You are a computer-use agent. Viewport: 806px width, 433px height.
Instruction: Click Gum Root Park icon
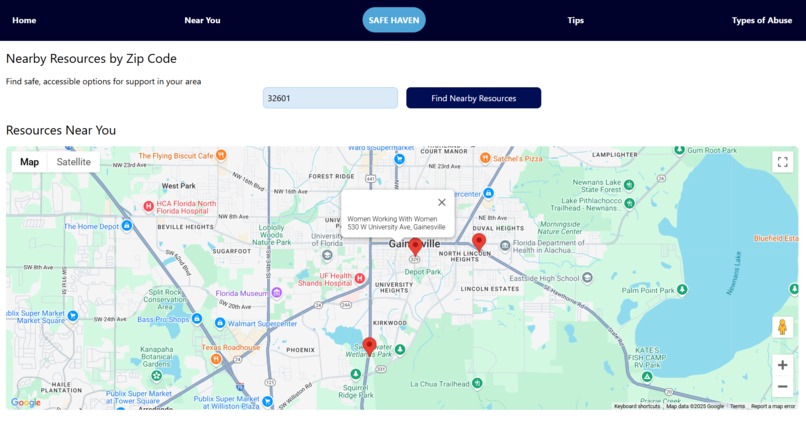coord(680,150)
